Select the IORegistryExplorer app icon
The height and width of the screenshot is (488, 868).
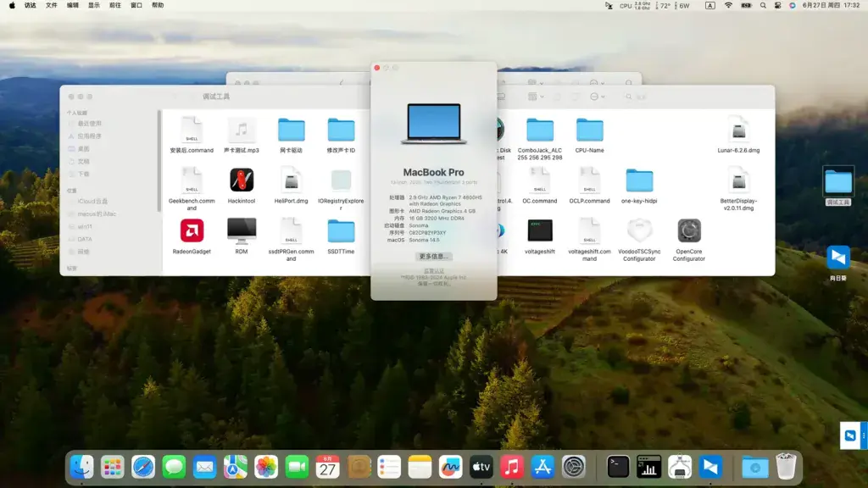pos(341,180)
